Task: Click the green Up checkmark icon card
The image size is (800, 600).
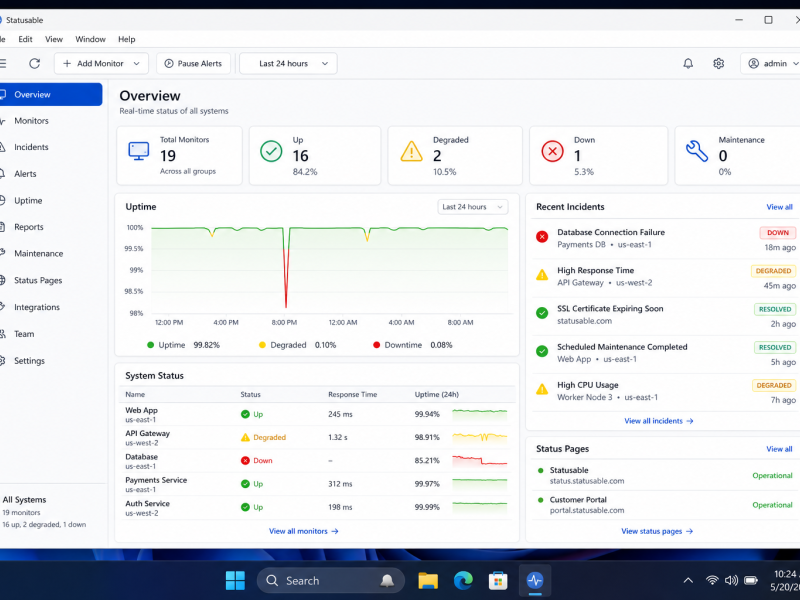Action: (x=271, y=151)
